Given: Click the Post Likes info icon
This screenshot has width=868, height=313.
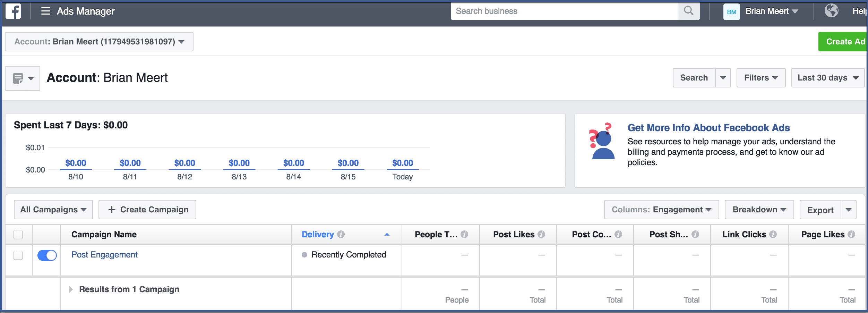Looking at the screenshot, I should click(541, 235).
